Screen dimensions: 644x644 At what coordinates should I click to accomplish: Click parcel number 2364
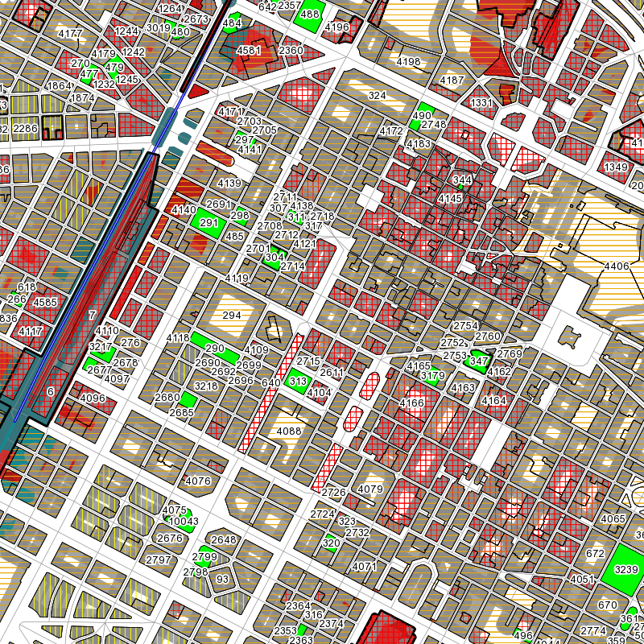[x=298, y=606]
